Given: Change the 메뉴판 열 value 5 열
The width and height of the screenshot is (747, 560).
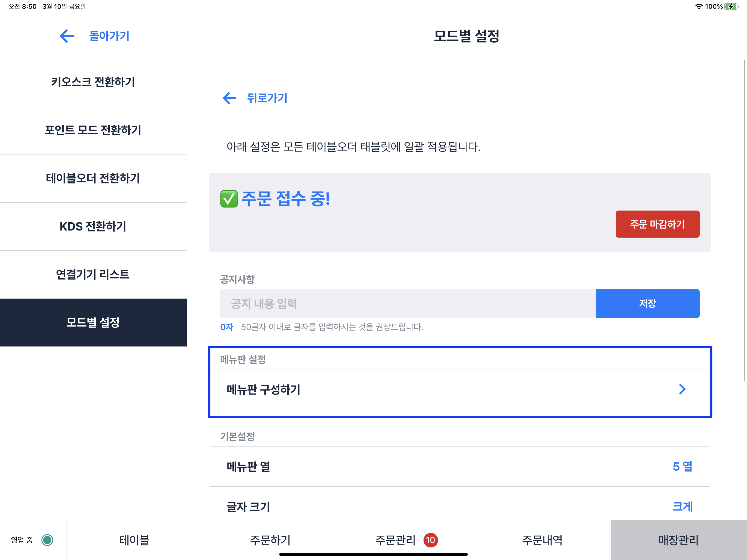Looking at the screenshot, I should click(x=682, y=466).
